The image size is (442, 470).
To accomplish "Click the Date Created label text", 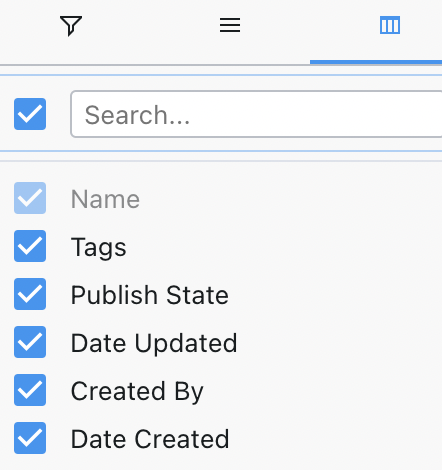I will [150, 439].
